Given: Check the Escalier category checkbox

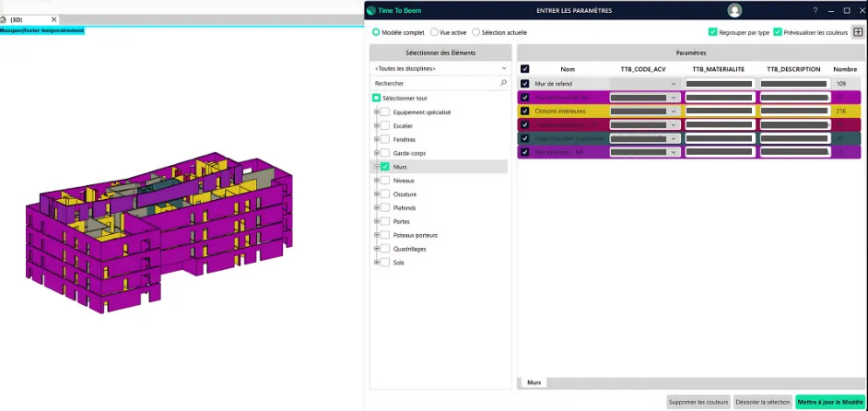Looking at the screenshot, I should [385, 125].
